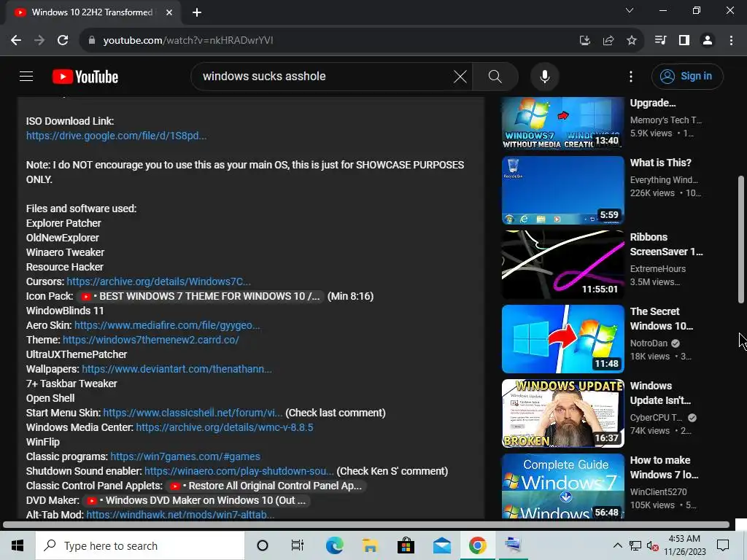Image resolution: width=747 pixels, height=560 pixels.
Task: Open the Theme carrd.co link
Action: pos(150,340)
